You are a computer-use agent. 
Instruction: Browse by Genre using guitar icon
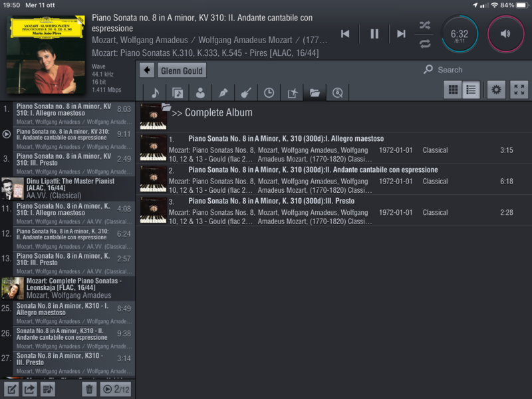[245, 92]
